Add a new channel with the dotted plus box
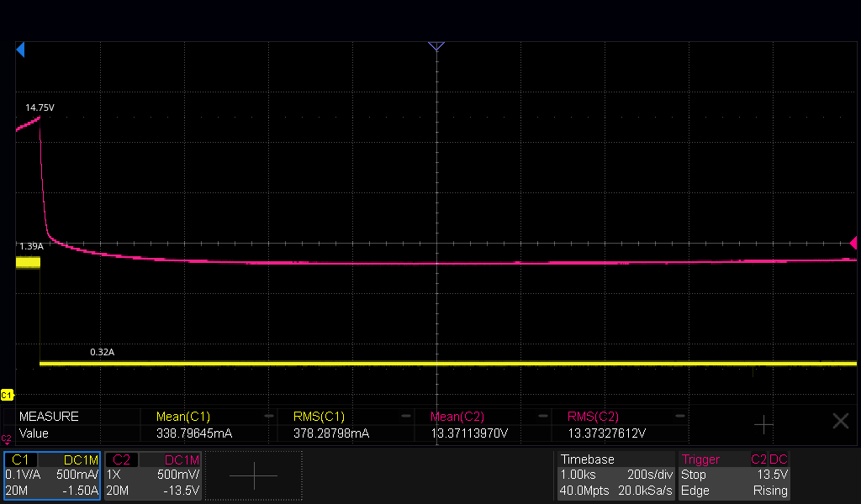This screenshot has height=504, width=861. click(x=254, y=475)
